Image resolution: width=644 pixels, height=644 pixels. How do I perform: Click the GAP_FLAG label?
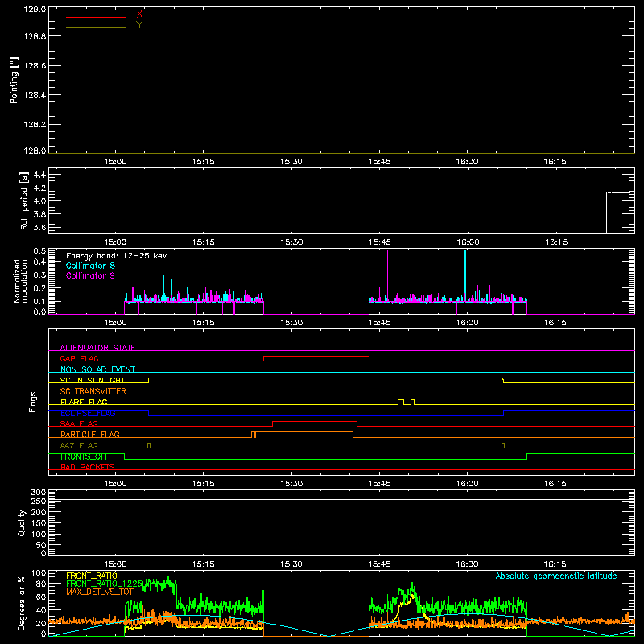coord(79,358)
